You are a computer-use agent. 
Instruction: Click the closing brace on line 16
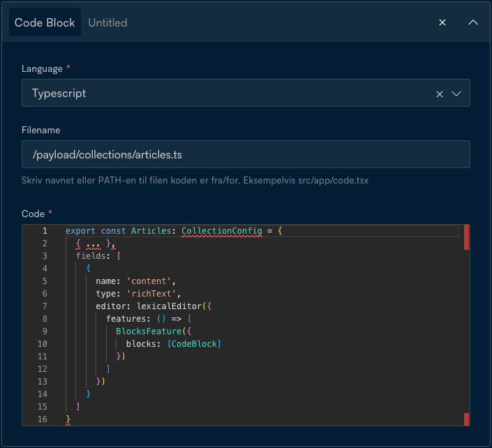(x=68, y=419)
